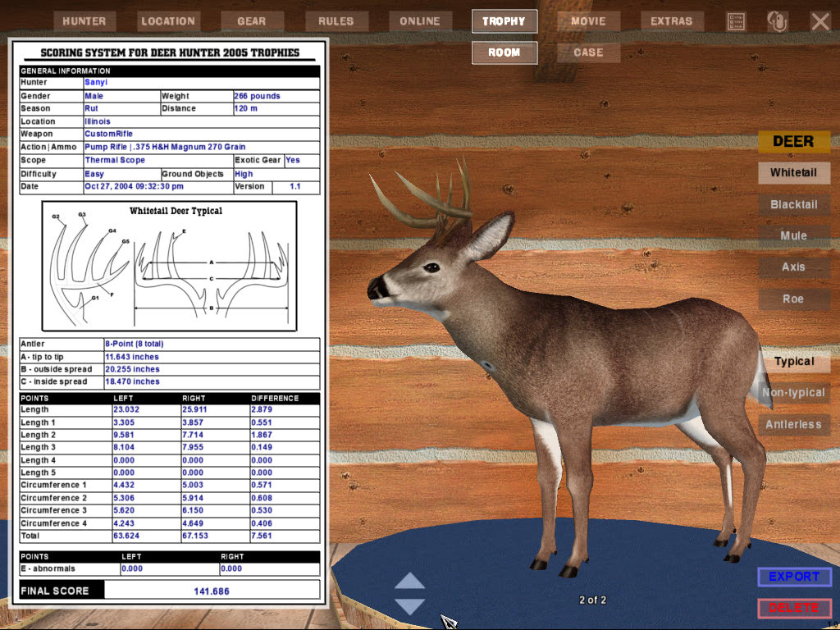This screenshot has height=630, width=840.
Task: Export the trophy score sheet
Action: (794, 577)
